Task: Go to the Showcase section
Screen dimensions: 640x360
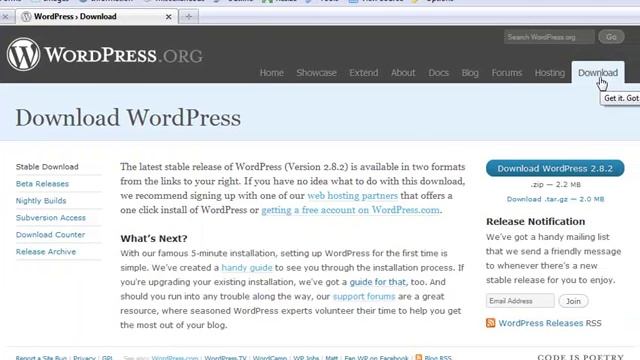Action: click(x=316, y=73)
